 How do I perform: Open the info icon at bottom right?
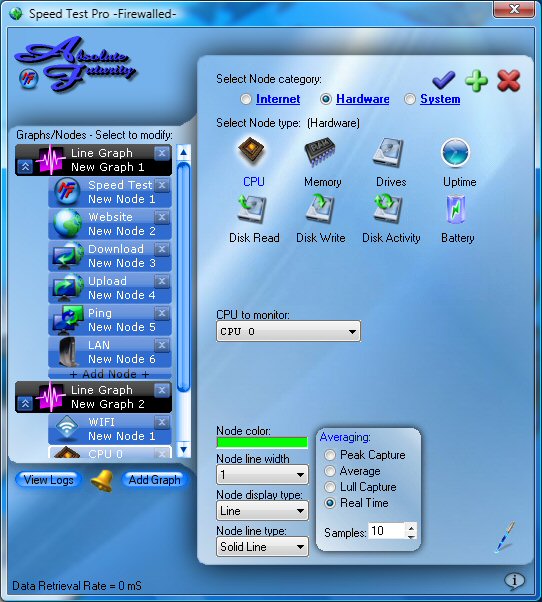coord(514,580)
